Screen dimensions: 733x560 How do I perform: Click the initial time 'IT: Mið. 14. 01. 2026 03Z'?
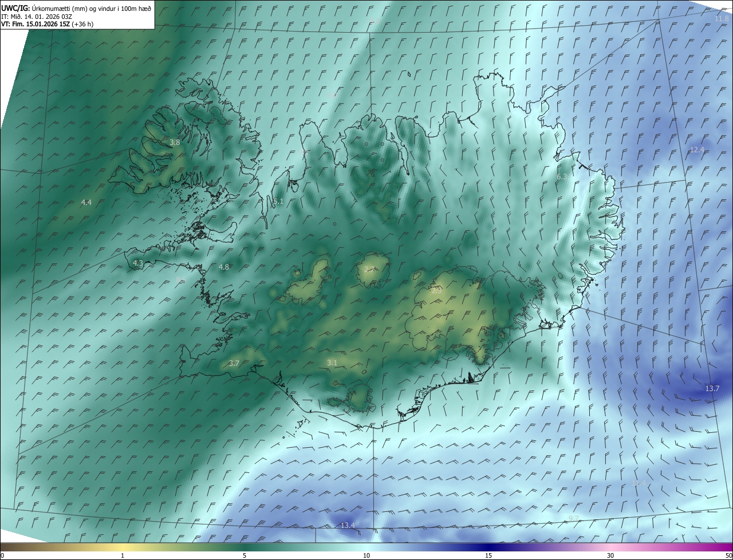36,17
